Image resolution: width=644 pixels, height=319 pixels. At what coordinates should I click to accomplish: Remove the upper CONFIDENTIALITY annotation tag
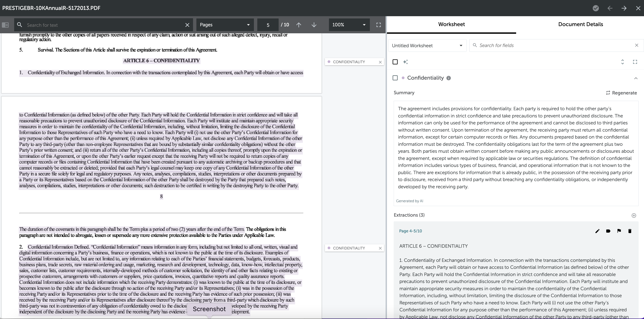380,62
